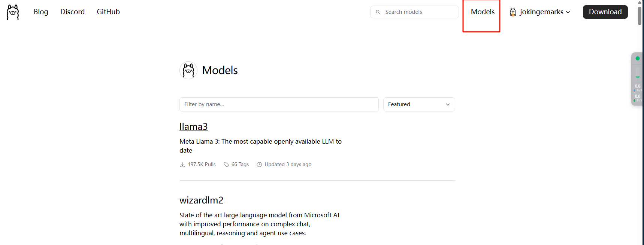Click the green dot on the floating side widget
The width and height of the screenshot is (644, 245).
tap(638, 58)
